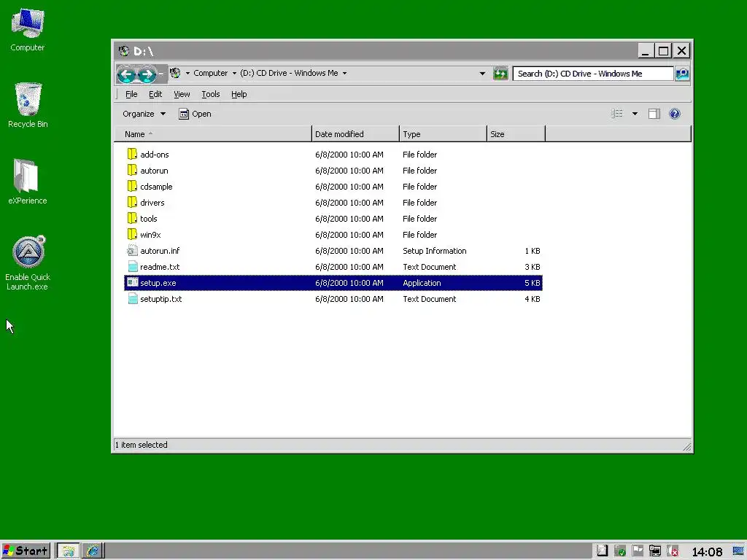Select the eXPerience desktop folder
Image resolution: width=747 pixels, height=560 pixels.
[x=27, y=182]
